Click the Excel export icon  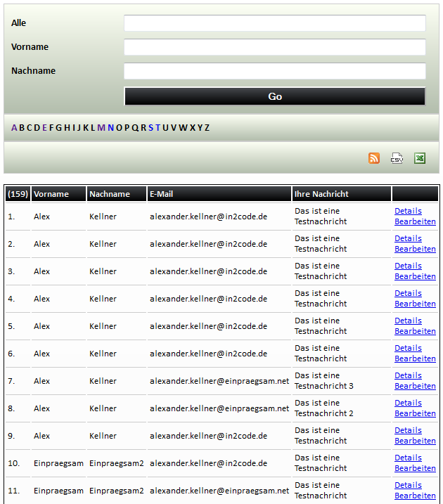(x=420, y=158)
